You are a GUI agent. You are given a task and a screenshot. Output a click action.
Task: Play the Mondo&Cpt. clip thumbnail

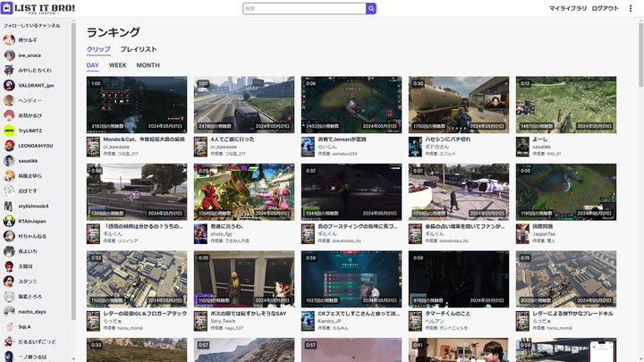[x=137, y=105]
